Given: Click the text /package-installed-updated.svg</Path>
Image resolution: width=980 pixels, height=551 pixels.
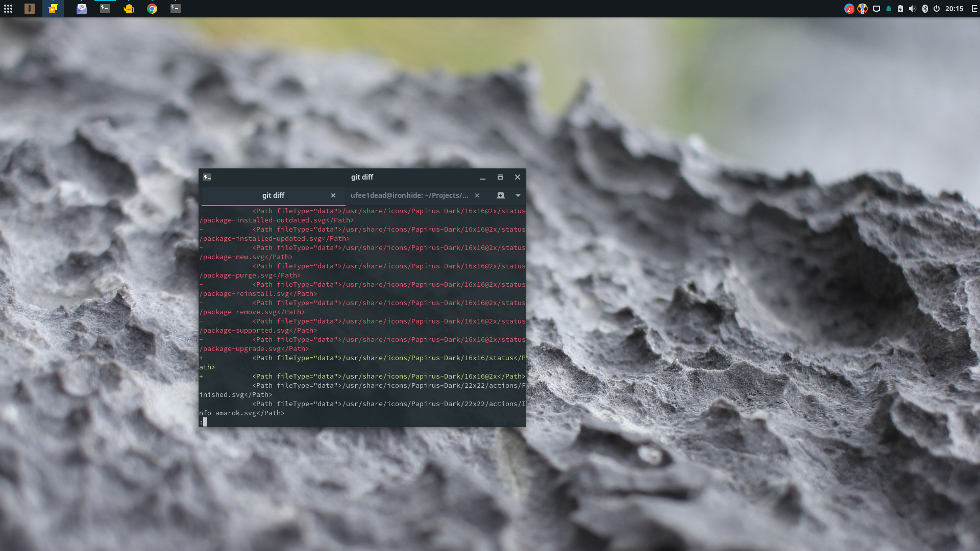Looking at the screenshot, I should click(274, 239).
